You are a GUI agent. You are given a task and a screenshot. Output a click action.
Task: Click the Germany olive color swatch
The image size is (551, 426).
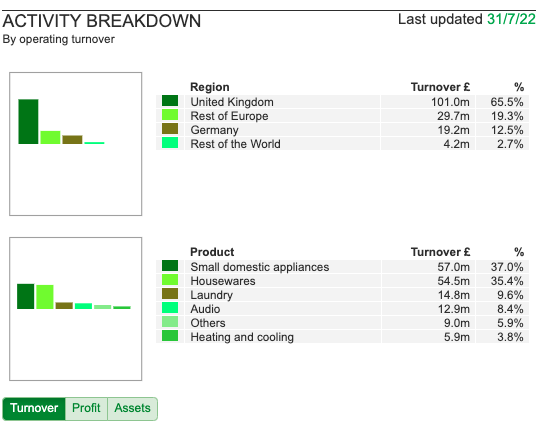click(170, 129)
